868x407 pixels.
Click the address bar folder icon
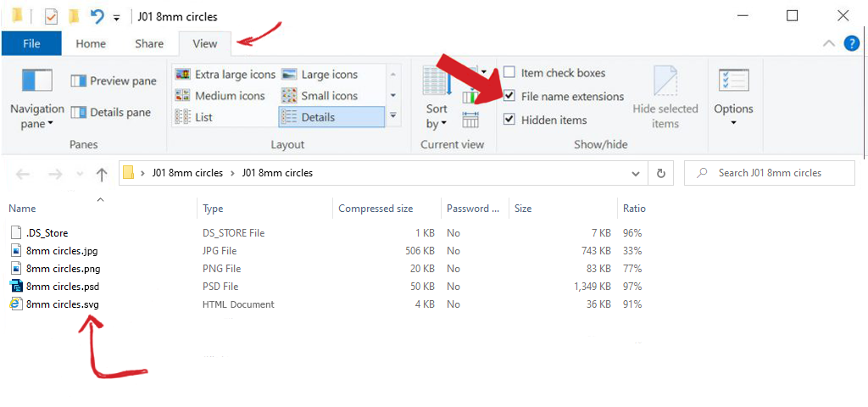[x=129, y=173]
